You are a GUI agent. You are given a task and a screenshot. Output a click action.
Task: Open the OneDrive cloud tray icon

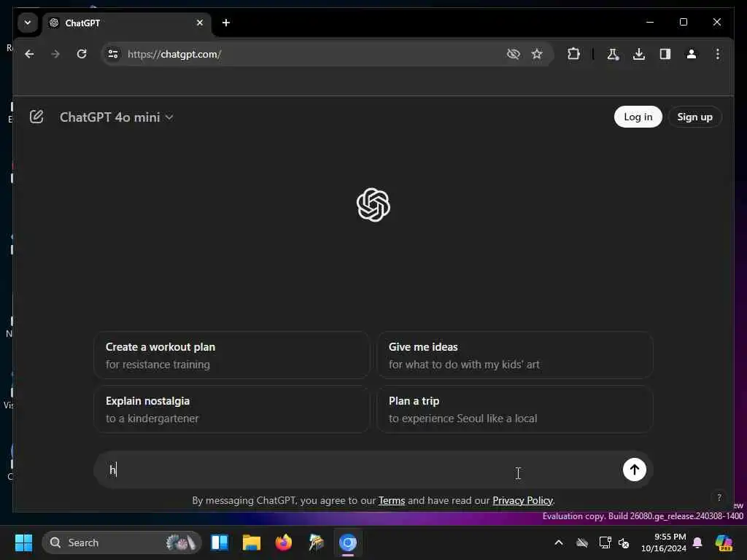pos(581,542)
